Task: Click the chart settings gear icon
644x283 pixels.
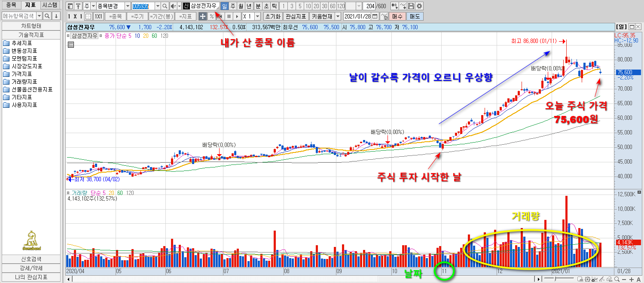Action: point(419,6)
